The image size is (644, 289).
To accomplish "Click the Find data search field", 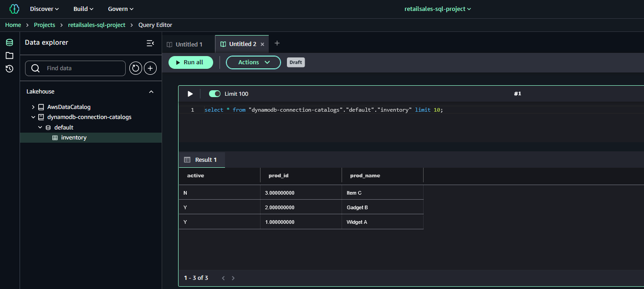I will 82,68.
